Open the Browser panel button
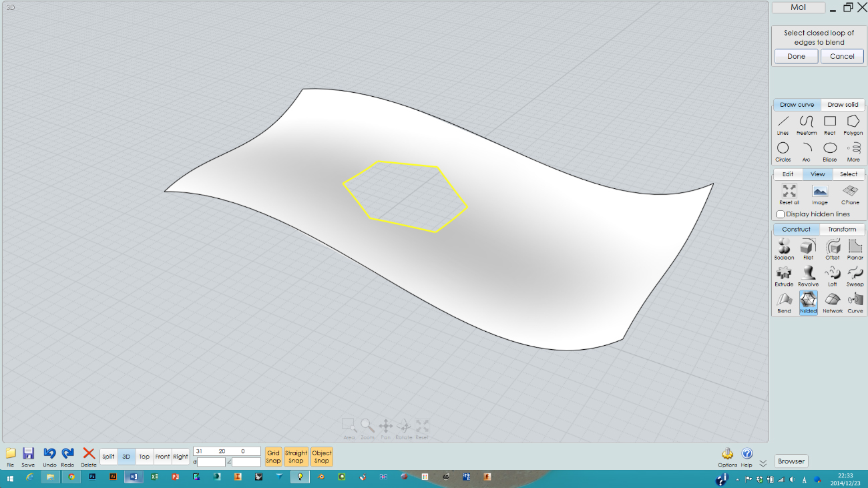Viewport: 868px width, 488px height. [791, 461]
